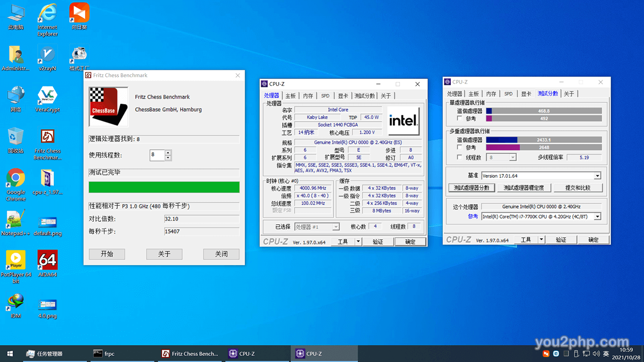Open Graphics tab in left CPU-Z window
The height and width of the screenshot is (362, 644).
click(x=343, y=96)
